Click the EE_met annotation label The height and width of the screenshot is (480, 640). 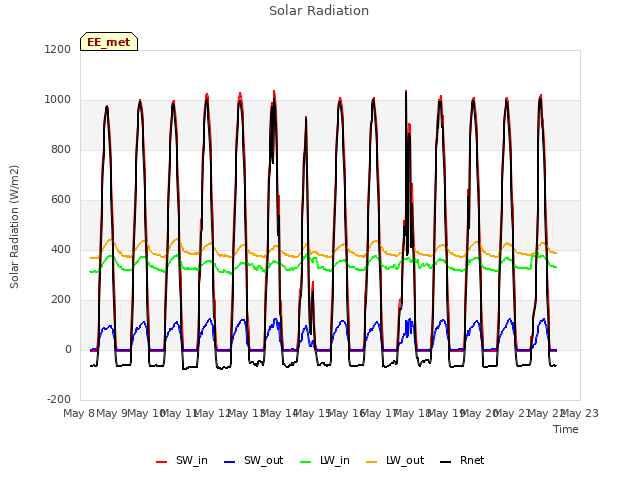[109, 42]
